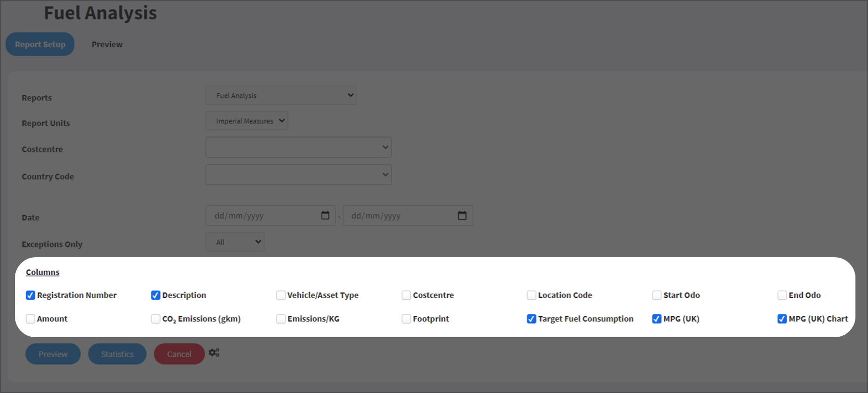Screen dimensions: 868x393
Task: Enable the Vehicle/Asset Type column
Action: point(281,295)
